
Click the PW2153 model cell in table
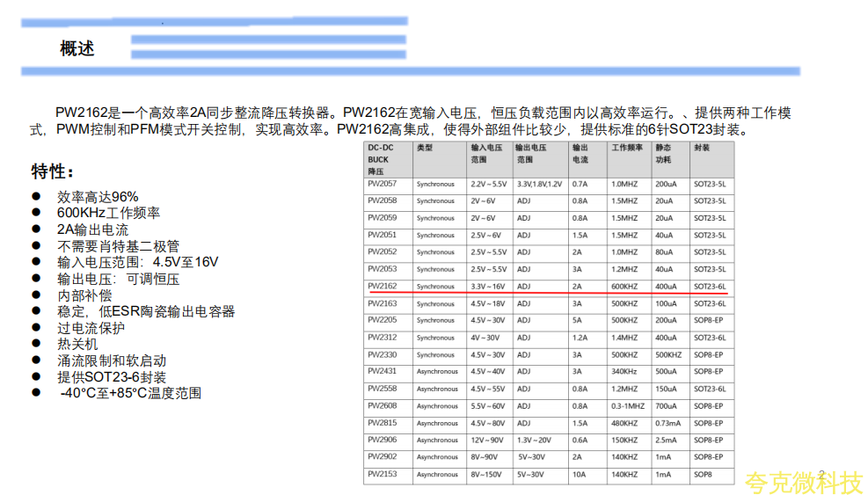point(383,475)
